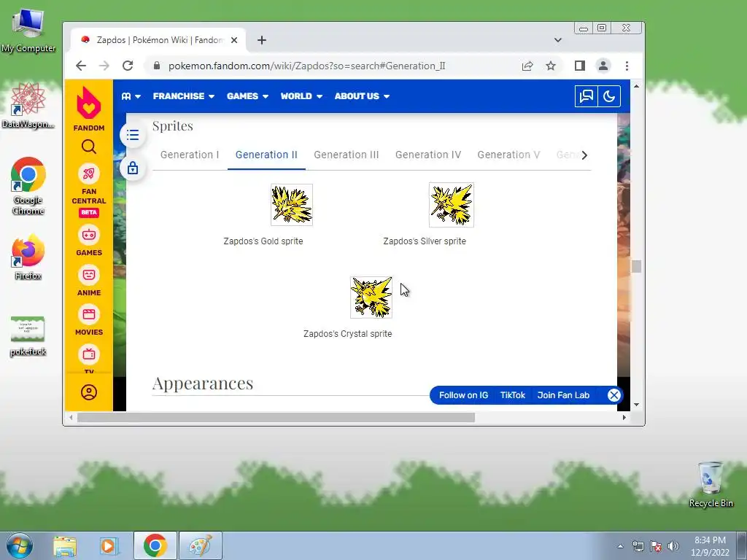Dismiss the Follow on IG banner
The height and width of the screenshot is (560, 747).
tap(614, 395)
